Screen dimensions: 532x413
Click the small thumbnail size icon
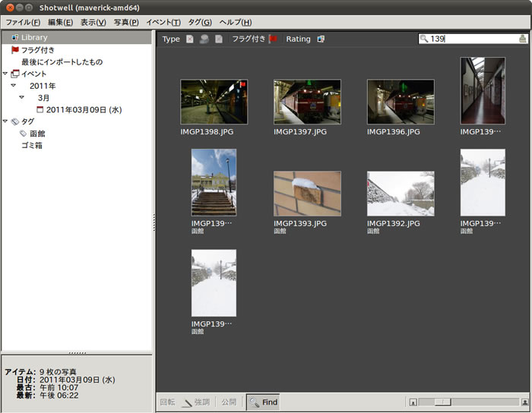413,402
